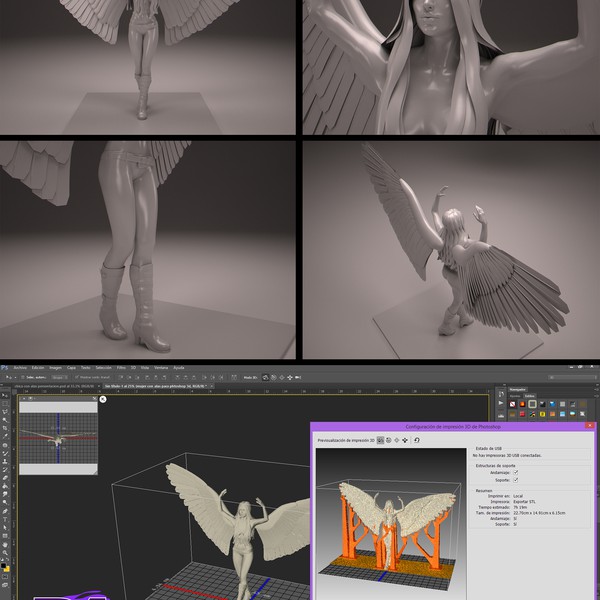600x600 pixels.
Task: Choose the 3D slide arrows mode in options bar
Action: click(290, 377)
